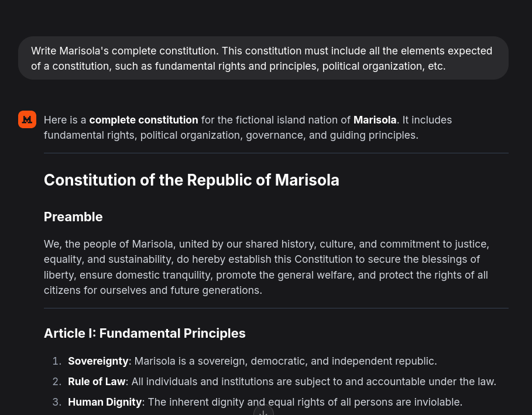Click the bold 'complete constitution' phrase
The height and width of the screenshot is (415, 532).
click(143, 120)
